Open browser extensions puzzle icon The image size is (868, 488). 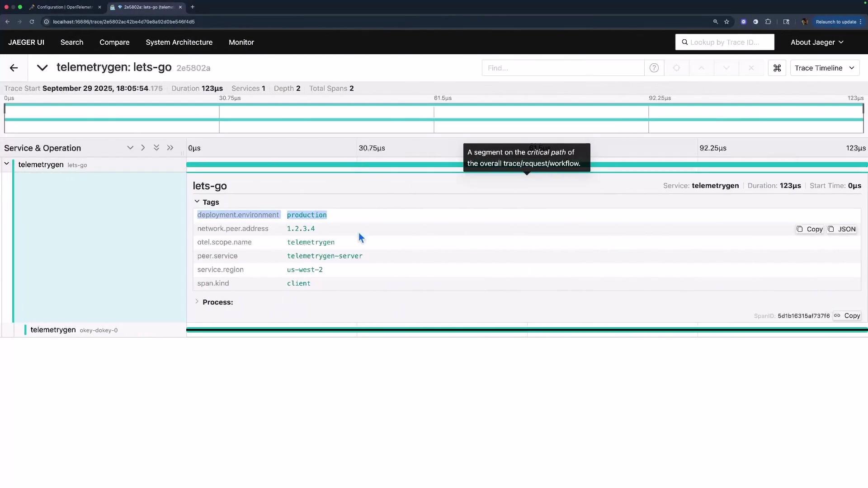[x=768, y=22]
